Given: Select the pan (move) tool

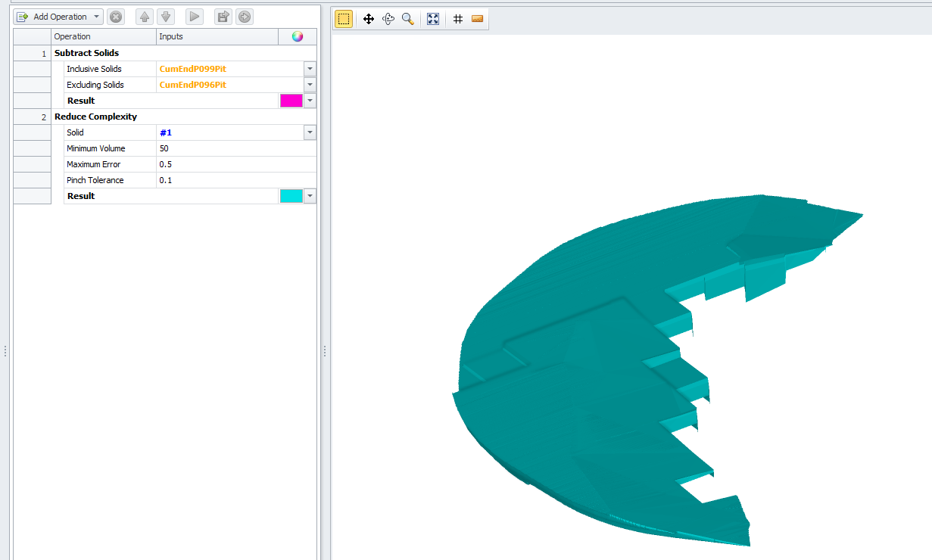Looking at the screenshot, I should point(369,19).
